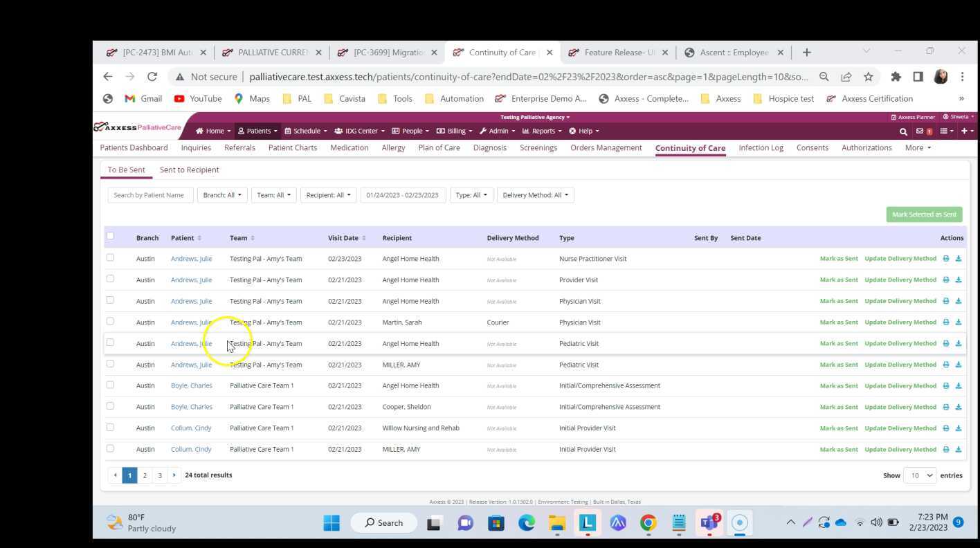Image resolution: width=980 pixels, height=548 pixels.
Task: Open the messages envelope icon in header
Action: click(x=920, y=131)
